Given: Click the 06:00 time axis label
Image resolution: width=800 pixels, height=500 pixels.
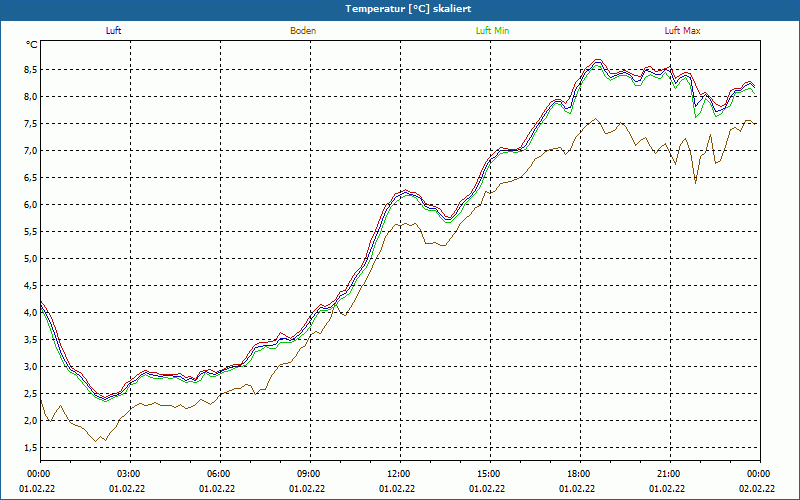Looking at the screenshot, I should [x=220, y=473].
